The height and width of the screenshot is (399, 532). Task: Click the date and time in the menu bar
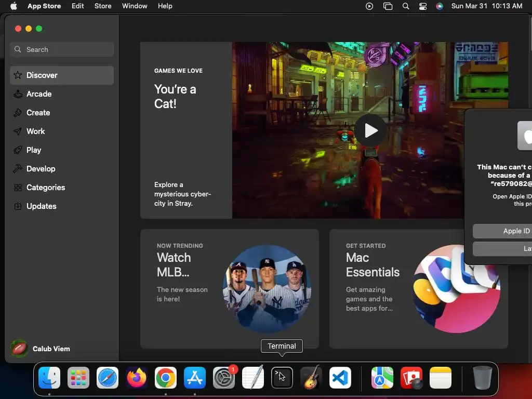tap(487, 6)
